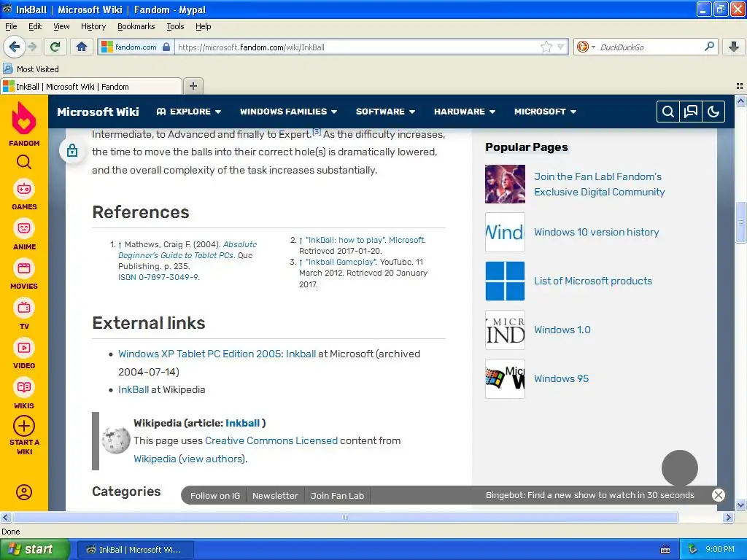This screenshot has height=560, width=747.
Task: Click Absolute Beginner's Guide reference link
Action: click(187, 249)
